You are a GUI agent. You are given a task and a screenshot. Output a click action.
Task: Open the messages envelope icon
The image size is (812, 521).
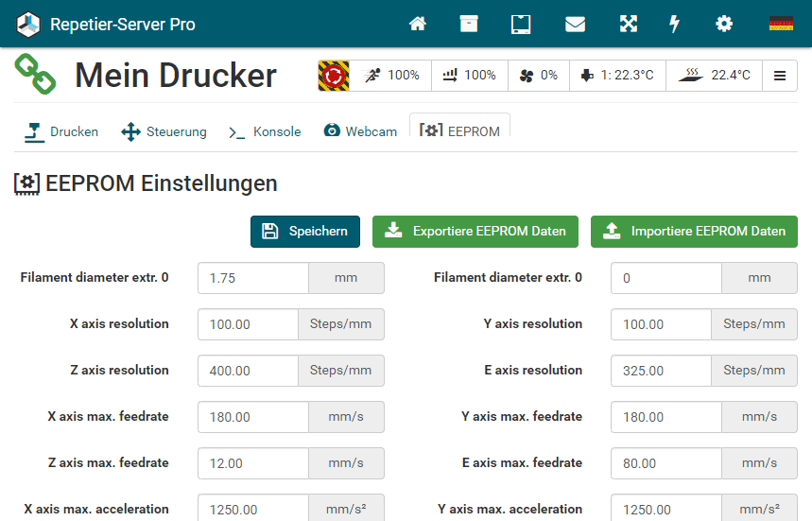(x=575, y=25)
